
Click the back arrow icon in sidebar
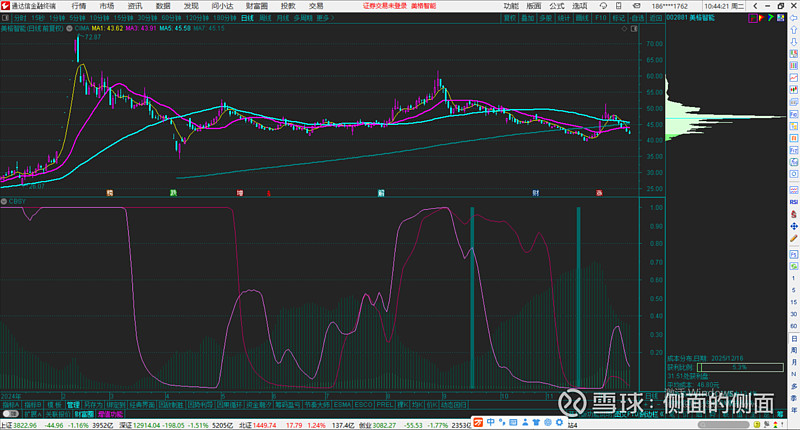click(794, 18)
